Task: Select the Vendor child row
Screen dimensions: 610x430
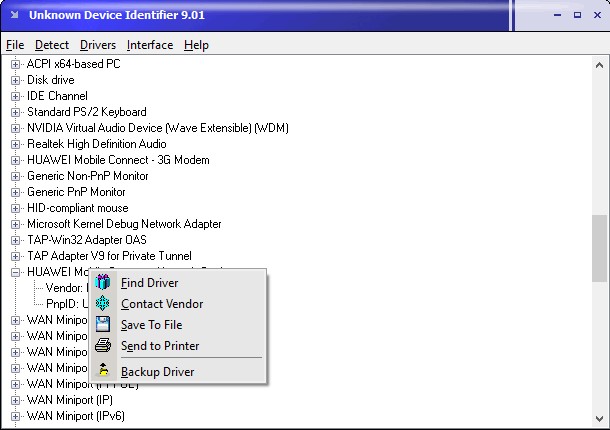Action: (x=67, y=288)
